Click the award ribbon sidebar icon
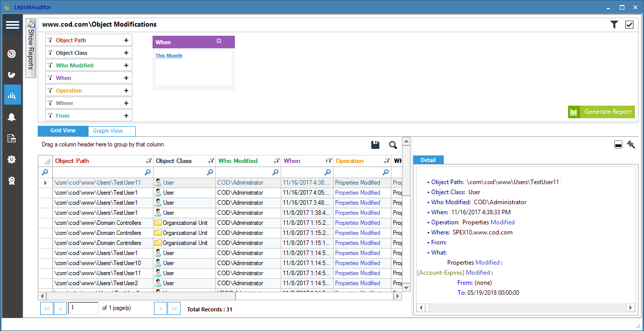Image resolution: width=644 pixels, height=331 pixels. pyautogui.click(x=12, y=181)
